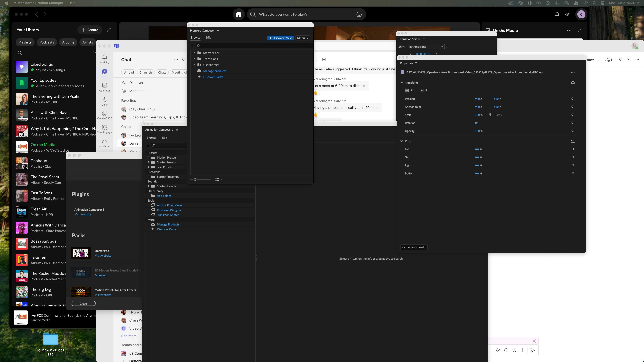Viewport: 644px width, 362px height.
Task: Click the Spotify 'What do you want to play?' search field
Action: (300, 14)
